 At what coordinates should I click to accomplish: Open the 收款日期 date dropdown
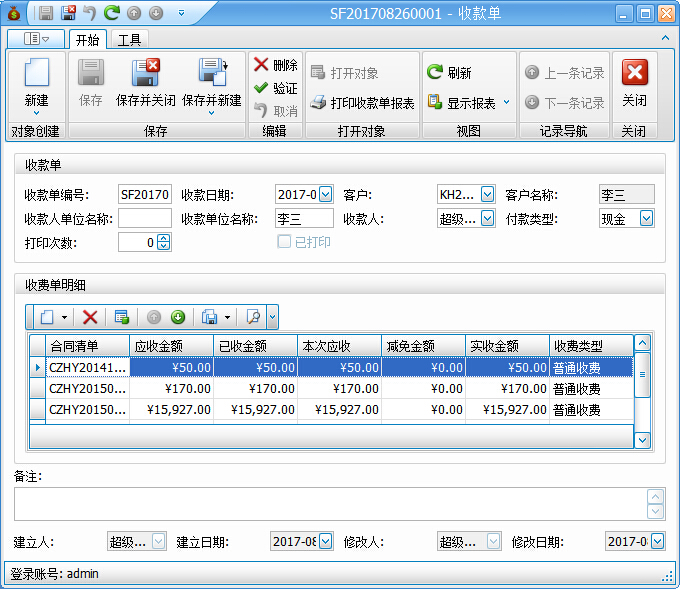tap(324, 194)
